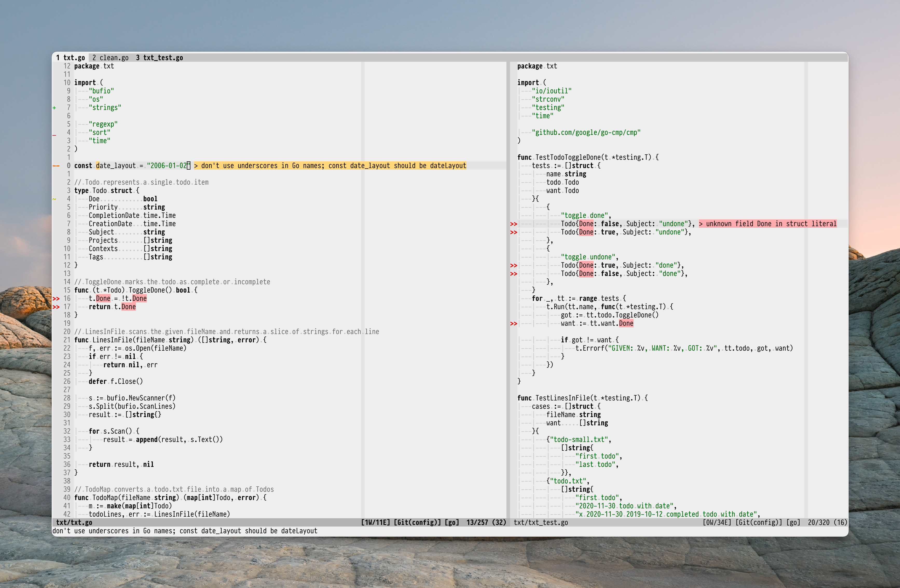
Task: Click error marker beside tt.want.Done line
Action: click(x=513, y=324)
